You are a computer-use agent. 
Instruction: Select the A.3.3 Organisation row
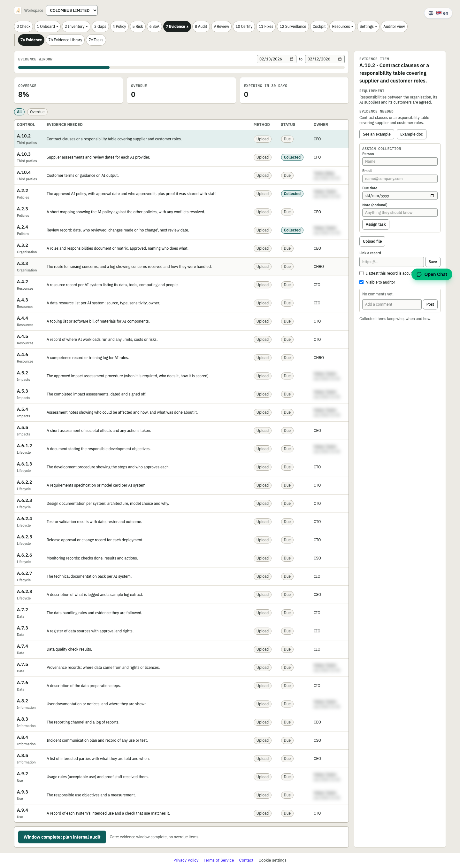tap(181, 267)
